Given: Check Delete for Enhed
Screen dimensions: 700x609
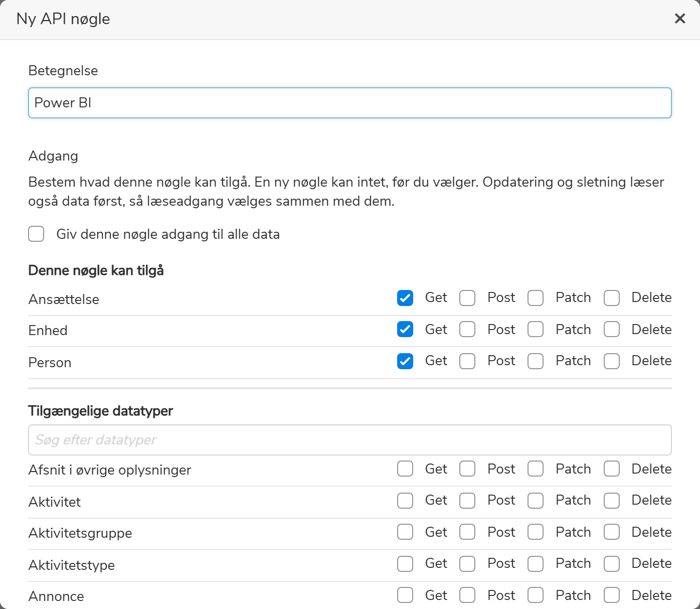Looking at the screenshot, I should [x=612, y=329].
